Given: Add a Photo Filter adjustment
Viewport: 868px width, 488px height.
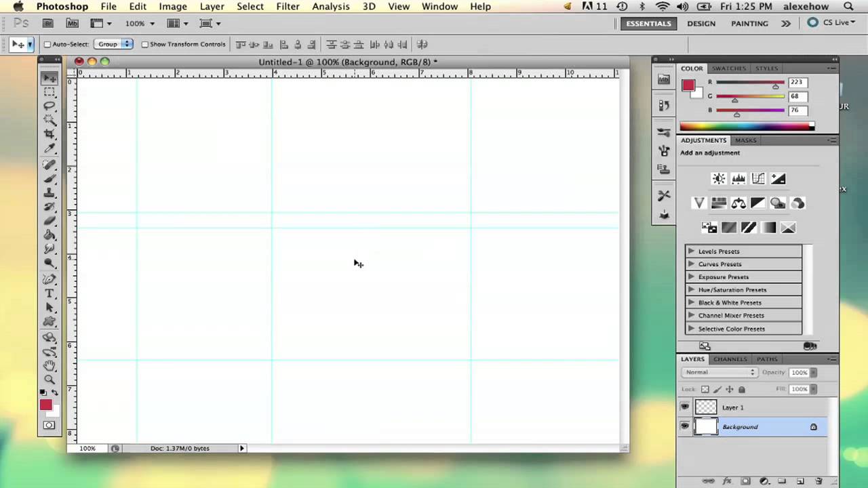Looking at the screenshot, I should click(x=778, y=203).
